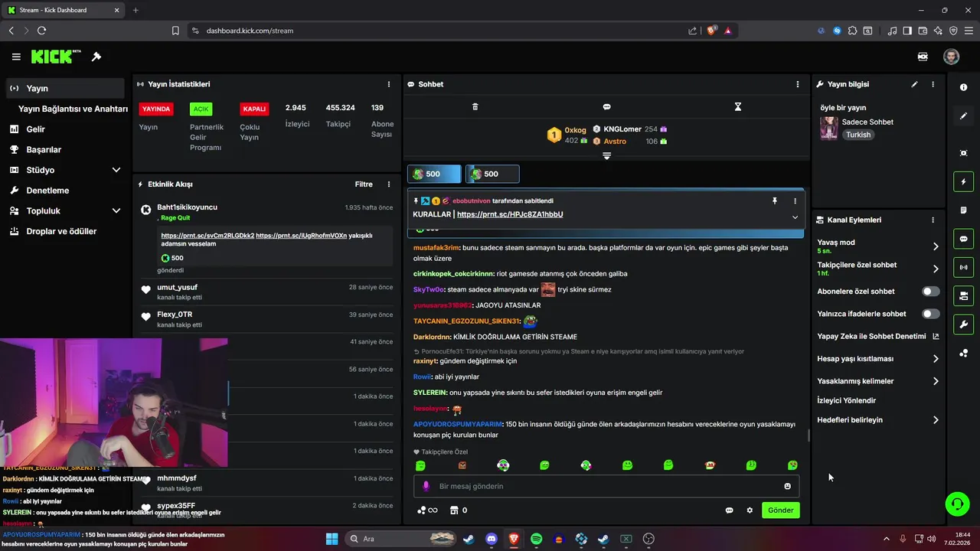Click the hourglass icon in the chat toolbar
Screen dimensions: 980x551
(x=738, y=106)
